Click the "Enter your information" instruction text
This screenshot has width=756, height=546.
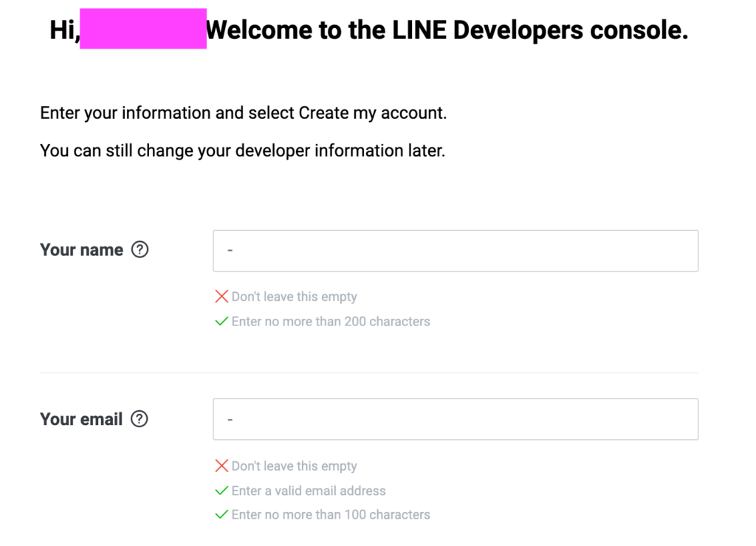(x=244, y=114)
